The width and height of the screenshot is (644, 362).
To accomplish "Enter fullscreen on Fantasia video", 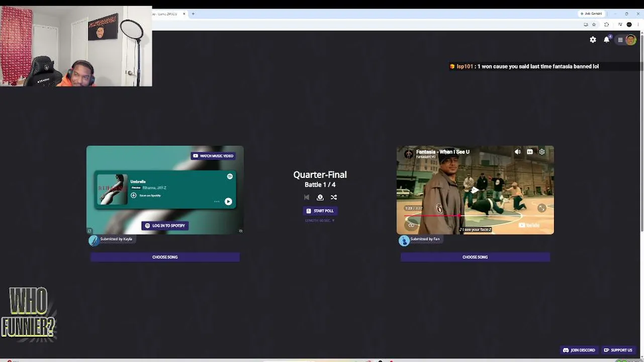I will coord(541,208).
